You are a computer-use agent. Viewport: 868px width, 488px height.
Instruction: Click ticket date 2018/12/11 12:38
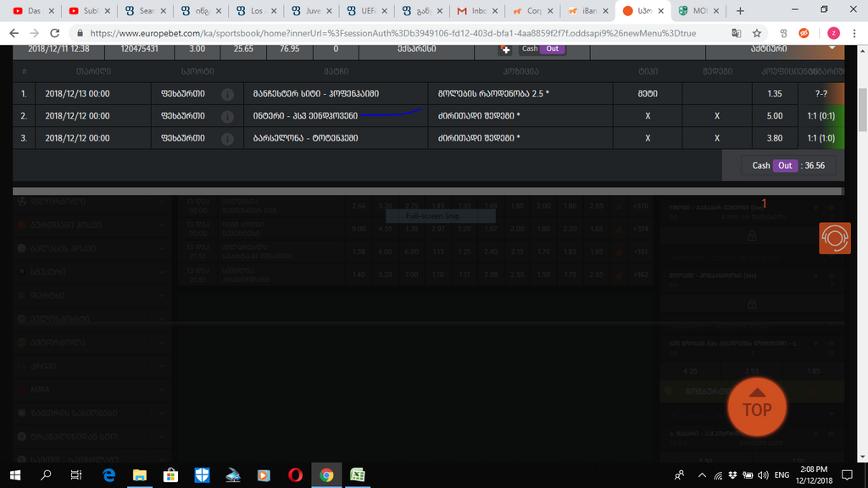[58, 48]
